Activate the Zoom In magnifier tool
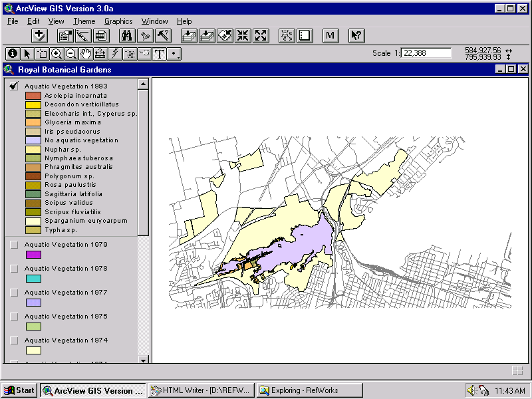The width and height of the screenshot is (532, 399). (x=56, y=53)
